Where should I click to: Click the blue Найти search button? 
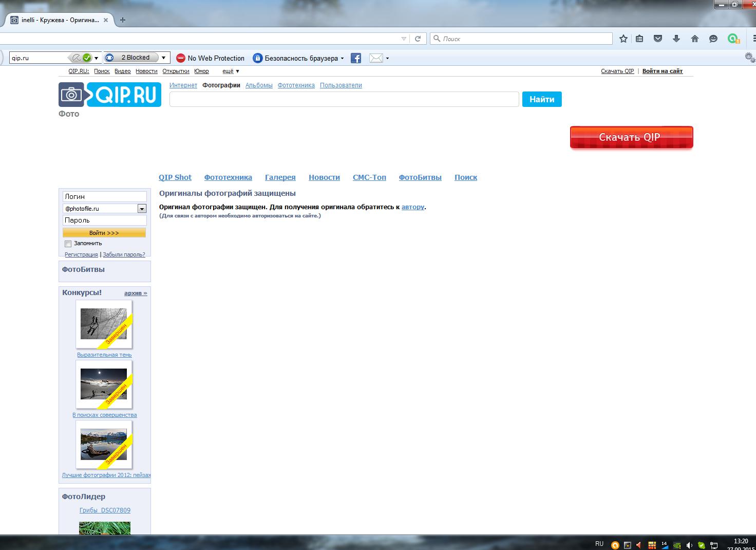pyautogui.click(x=542, y=99)
